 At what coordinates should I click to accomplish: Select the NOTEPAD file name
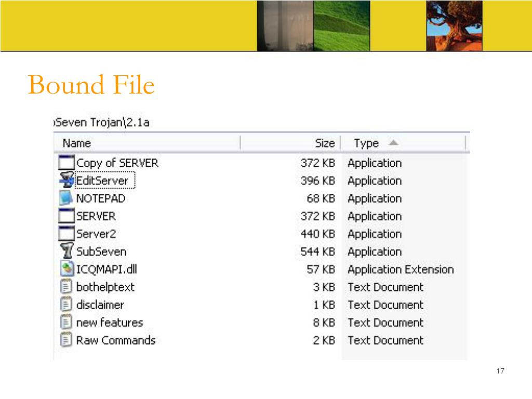pos(101,198)
